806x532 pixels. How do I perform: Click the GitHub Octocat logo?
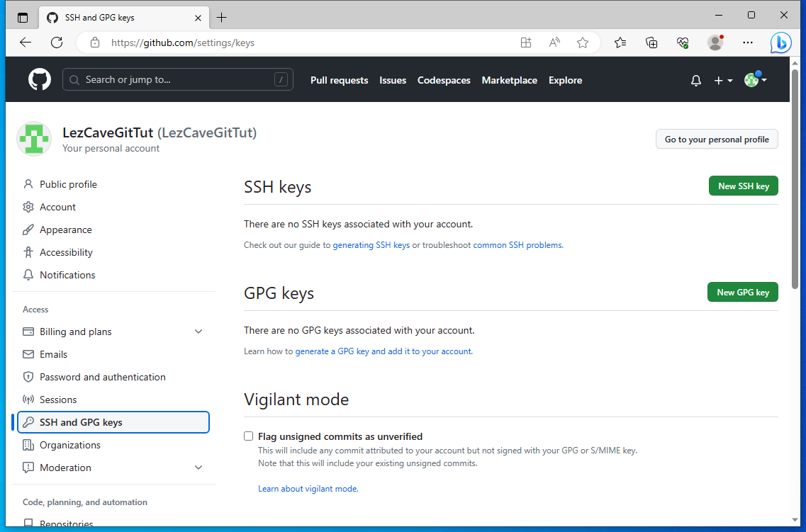(x=40, y=79)
